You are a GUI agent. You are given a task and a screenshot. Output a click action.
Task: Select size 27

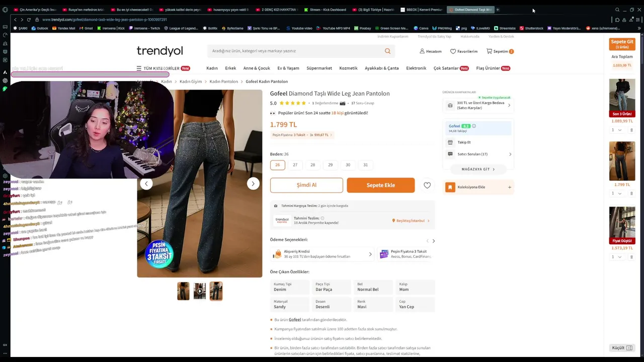point(295,165)
